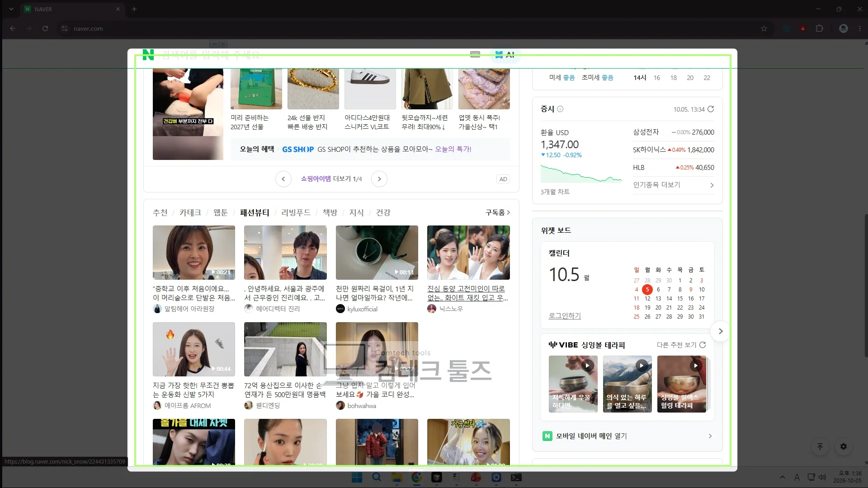Expand popular stocks 인기종목 더보기

674,185
